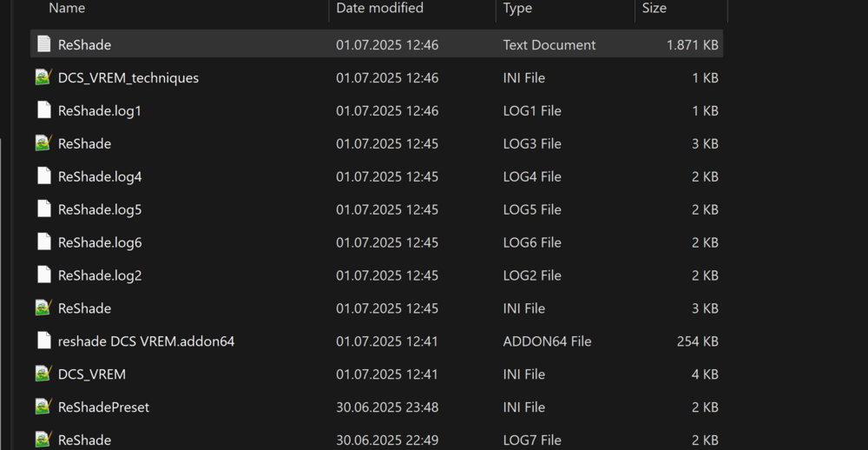Click the ReShade.log1 file icon

43,110
